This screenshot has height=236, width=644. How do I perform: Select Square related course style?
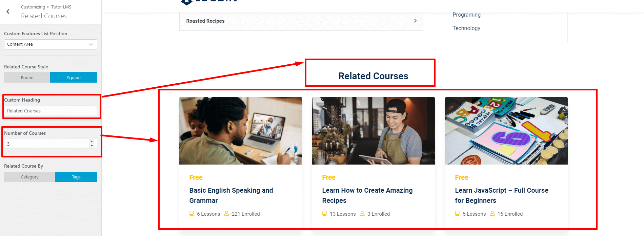tap(74, 78)
